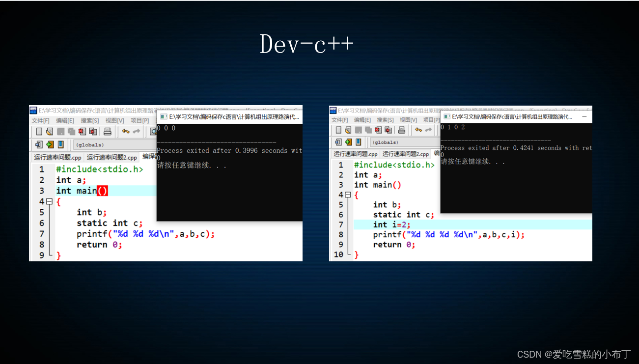Viewport: 639px width, 364px height.
Task: Click Undo arrow in left Dev-C++ window
Action: (x=126, y=131)
